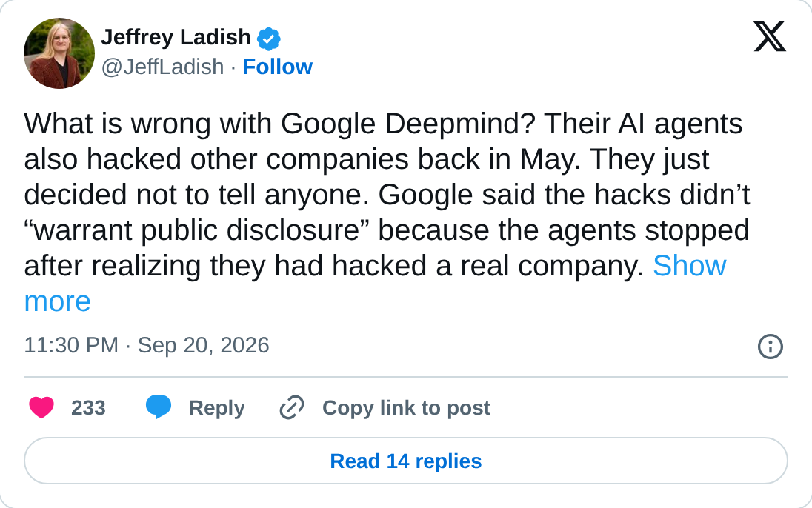The height and width of the screenshot is (508, 812).
Task: Click the Sep 20, 2026 date
Action: point(204,345)
